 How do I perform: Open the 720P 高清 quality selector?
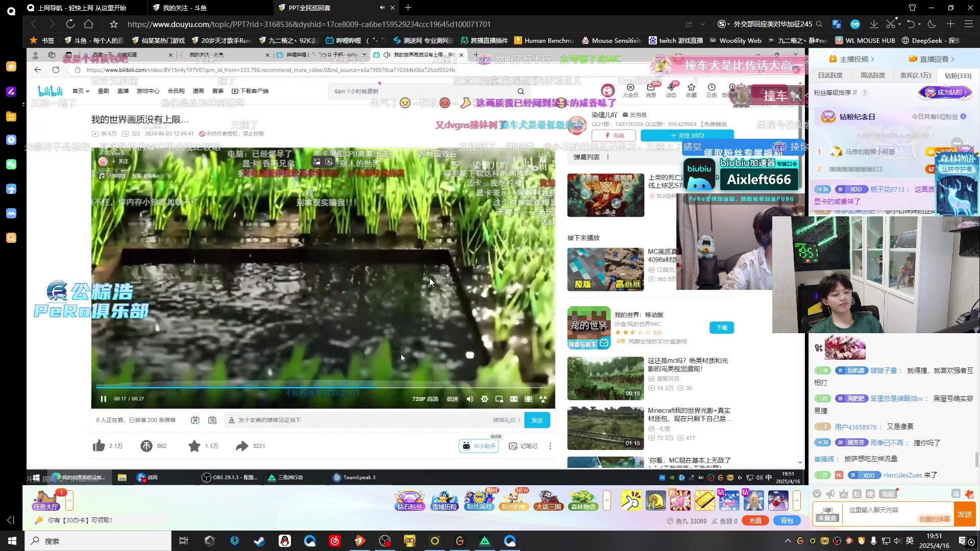425,399
